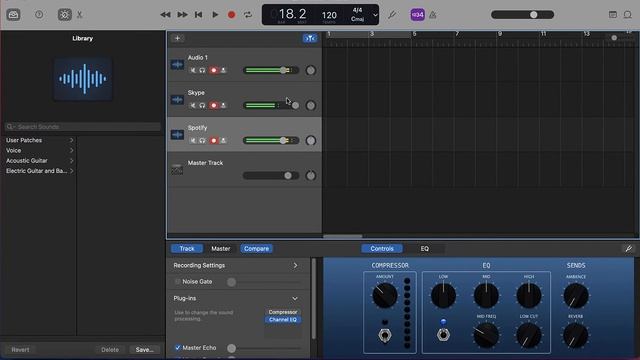Click the Quick Help icon in toolbar
This screenshot has height=360, width=640.
(x=39, y=15)
